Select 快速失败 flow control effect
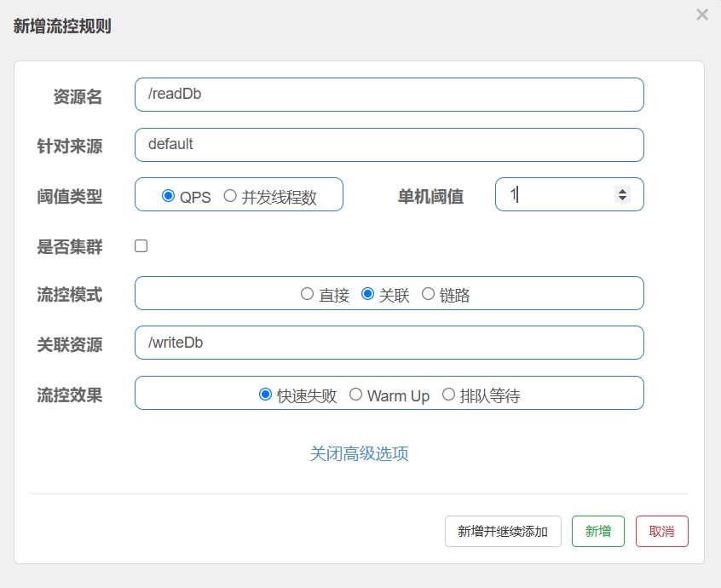 click(265, 395)
